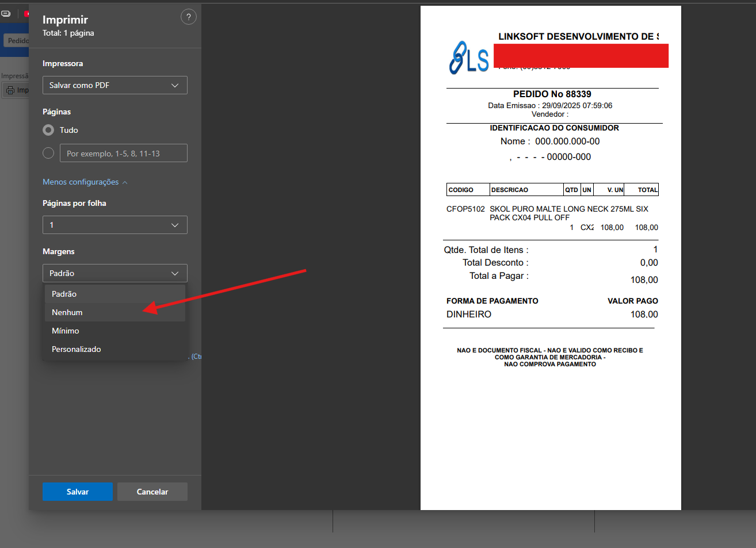Click the Cancelar button
Viewport: 756px width, 548px height.
pyautogui.click(x=152, y=492)
